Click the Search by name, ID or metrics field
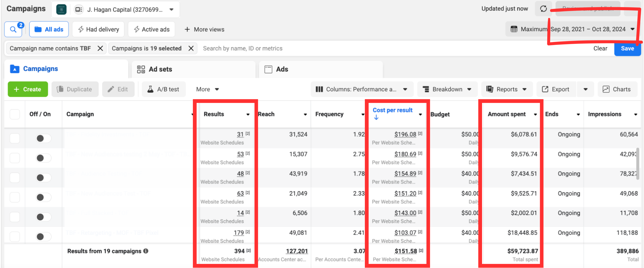Screen dimensions: 644x268 [395, 49]
